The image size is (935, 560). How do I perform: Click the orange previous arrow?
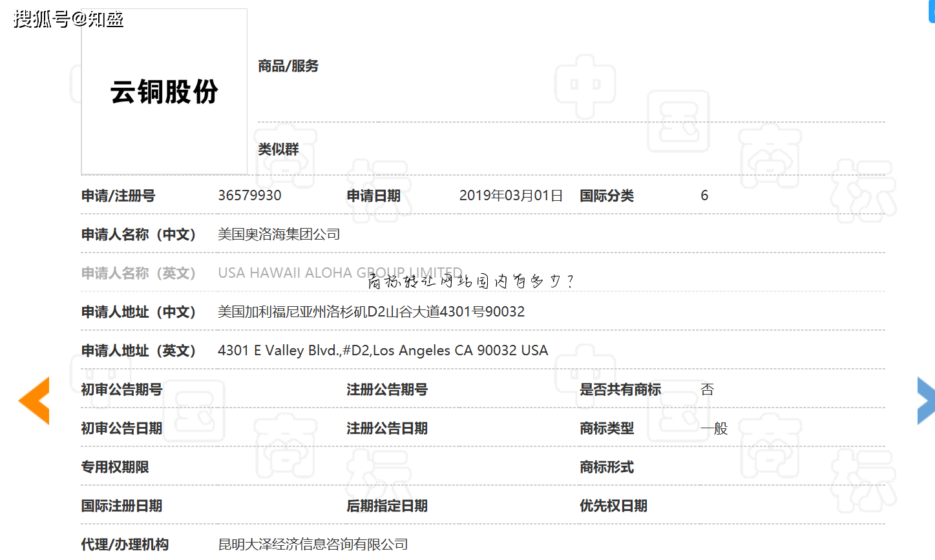34,400
